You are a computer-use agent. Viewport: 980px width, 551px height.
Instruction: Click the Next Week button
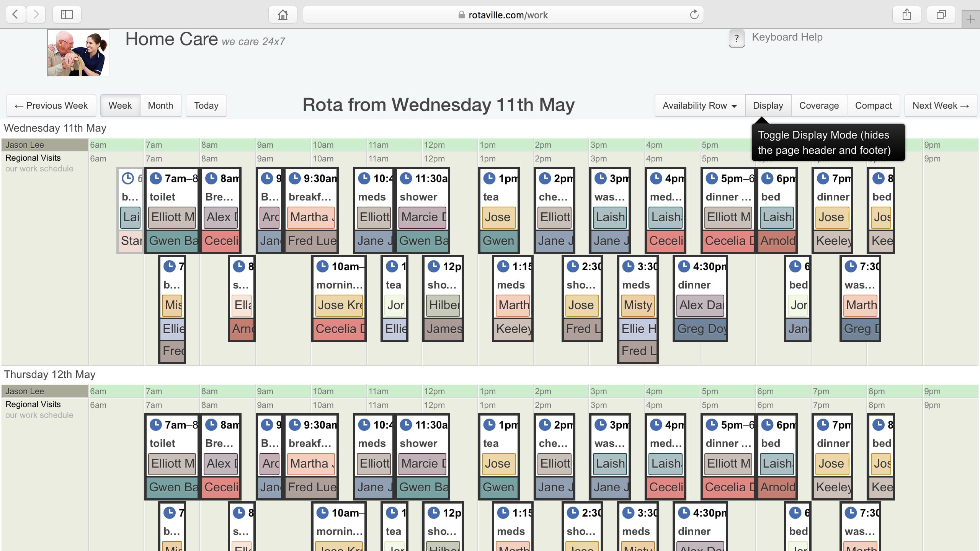coord(941,106)
